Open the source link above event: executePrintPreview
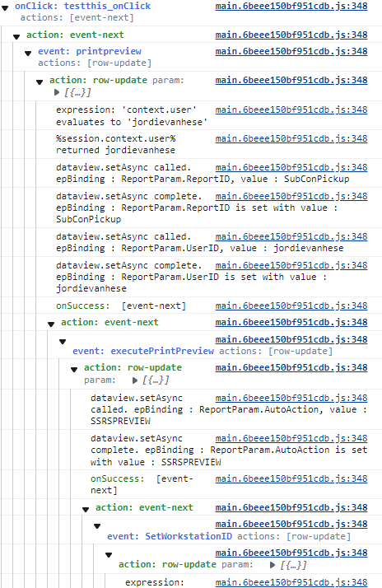382x588 pixels. [291, 340]
